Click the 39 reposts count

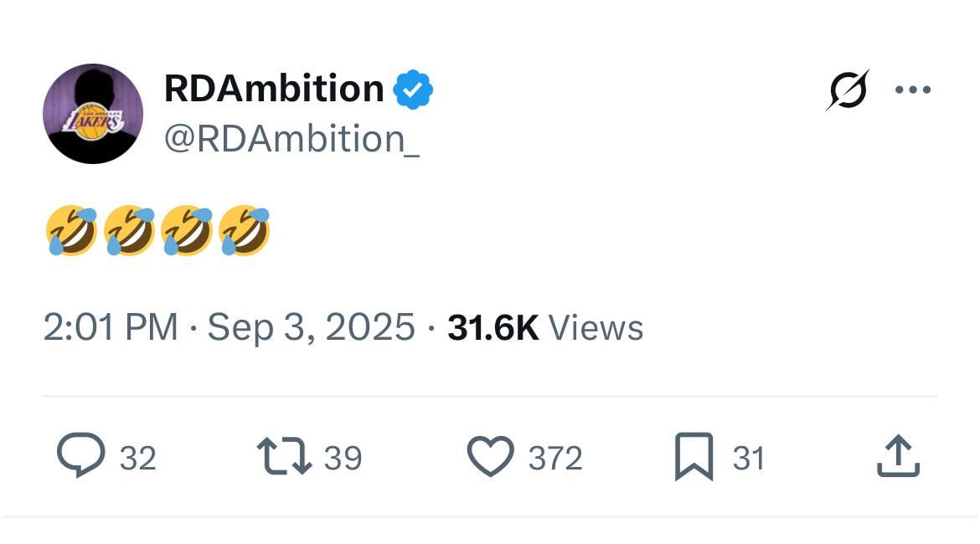pyautogui.click(x=341, y=456)
